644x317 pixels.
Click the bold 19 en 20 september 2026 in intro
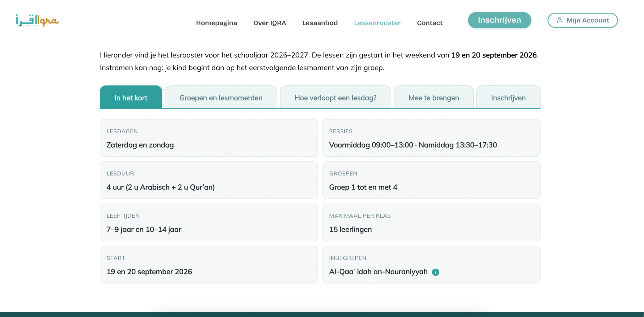(x=494, y=55)
